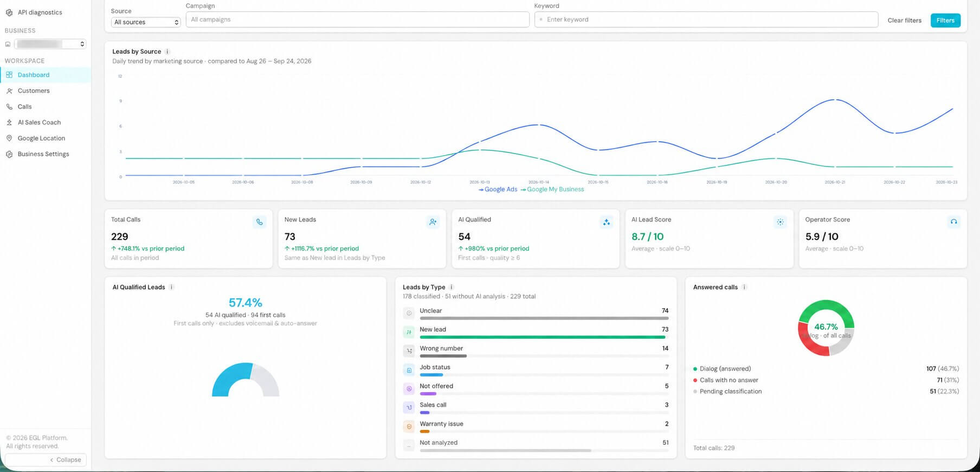
Task: Click the Operator Score headset icon
Action: 953,222
